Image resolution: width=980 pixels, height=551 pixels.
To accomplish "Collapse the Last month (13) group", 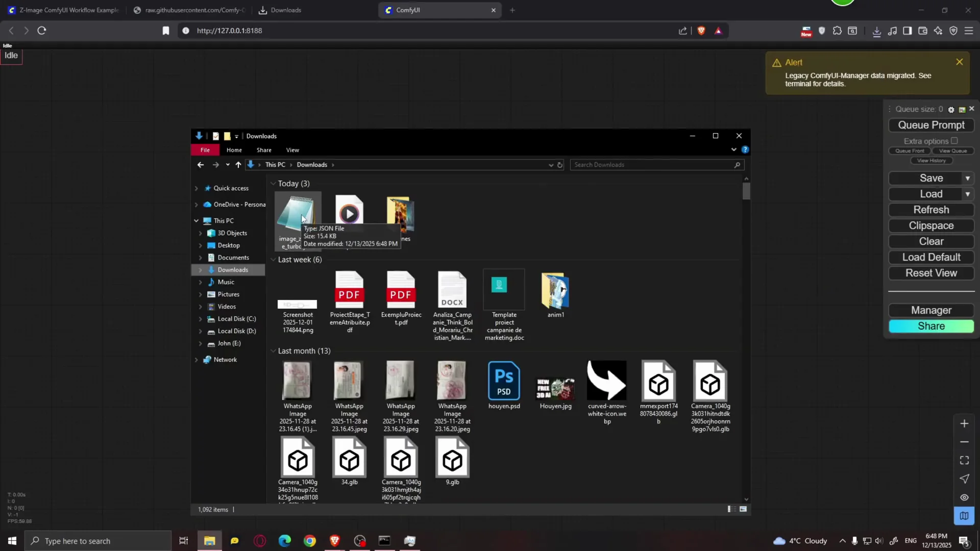I will tap(274, 350).
